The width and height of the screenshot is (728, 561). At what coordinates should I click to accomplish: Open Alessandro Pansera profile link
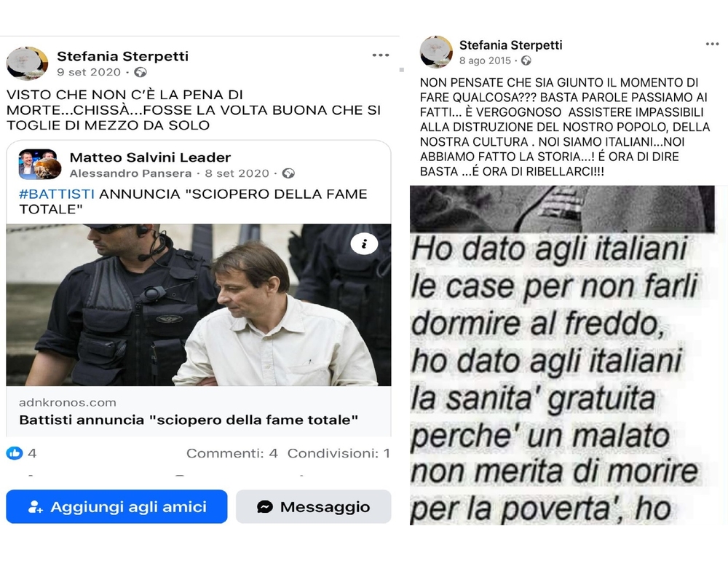(130, 173)
